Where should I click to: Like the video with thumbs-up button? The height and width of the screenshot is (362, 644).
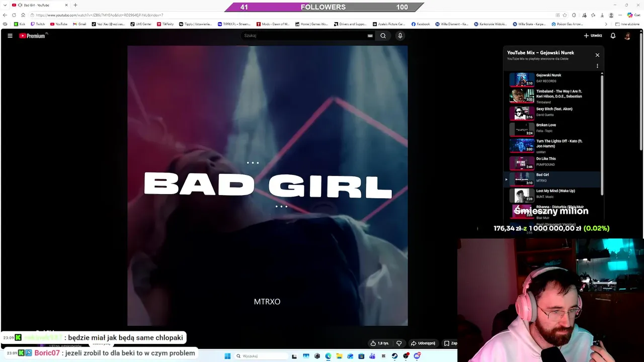[x=380, y=343]
